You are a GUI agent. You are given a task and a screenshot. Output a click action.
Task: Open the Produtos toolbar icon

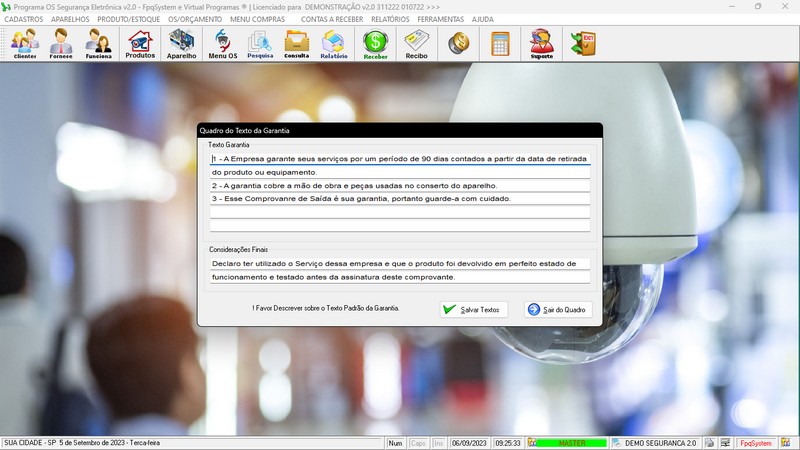(x=140, y=44)
